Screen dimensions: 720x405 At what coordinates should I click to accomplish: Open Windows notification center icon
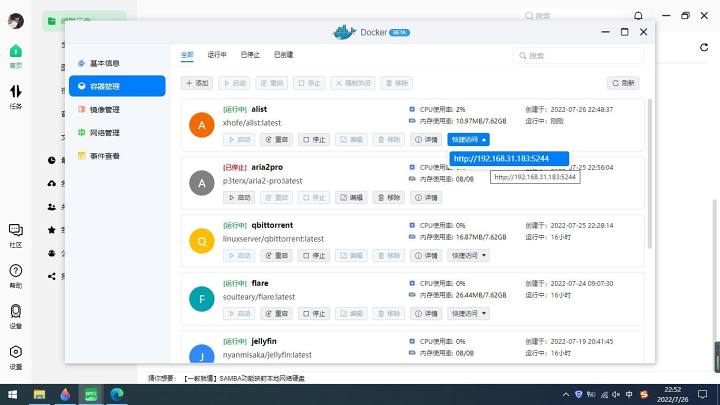tap(702, 394)
